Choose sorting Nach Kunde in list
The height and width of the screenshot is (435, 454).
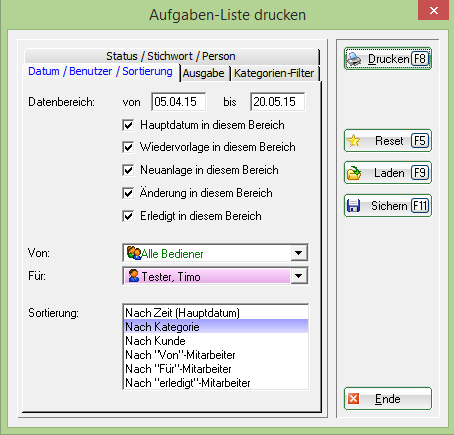pos(215,341)
